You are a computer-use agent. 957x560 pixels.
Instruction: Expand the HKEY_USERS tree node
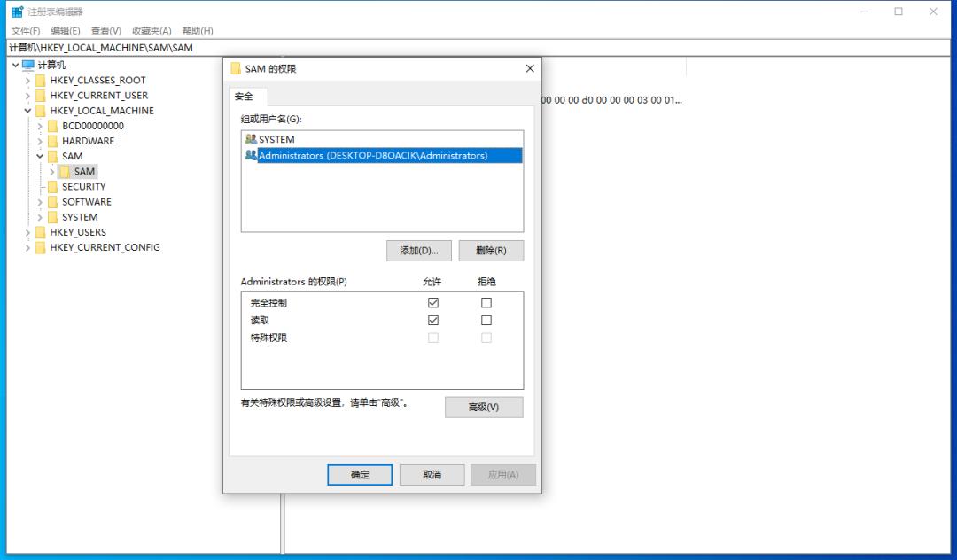pyautogui.click(x=27, y=232)
